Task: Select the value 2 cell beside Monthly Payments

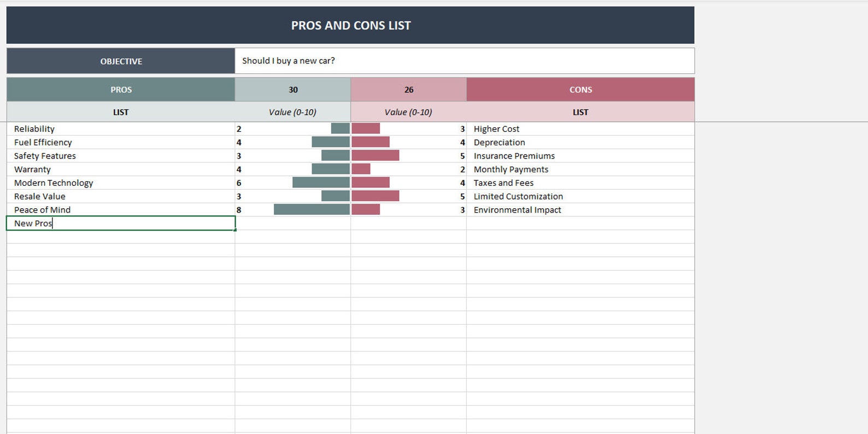Action: point(409,169)
